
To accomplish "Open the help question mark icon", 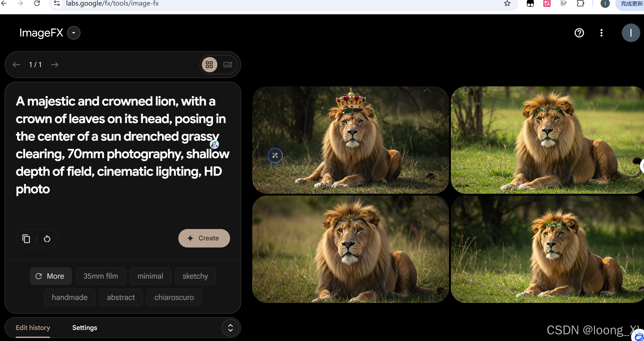I will (579, 33).
